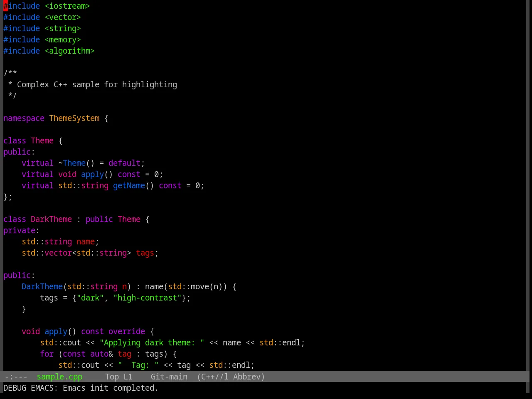Place cursor on '#include <iostream>' line
This screenshot has height=399, width=532.
pyautogui.click(x=47, y=6)
